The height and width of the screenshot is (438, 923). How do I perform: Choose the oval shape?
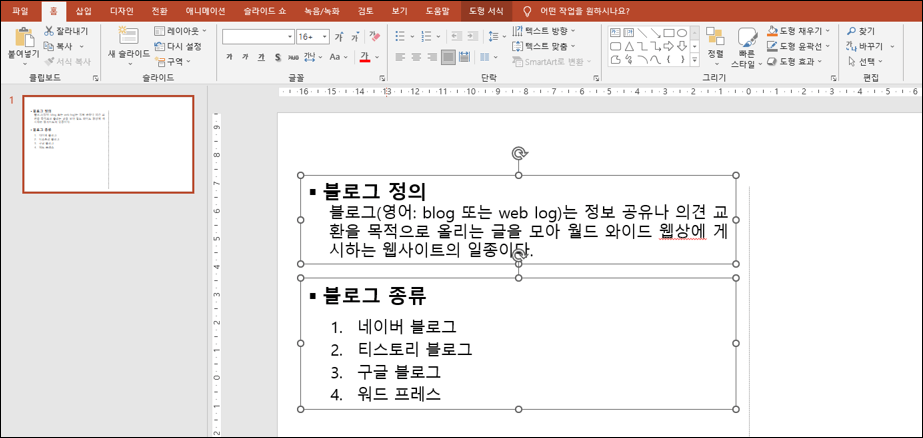pyautogui.click(x=682, y=33)
